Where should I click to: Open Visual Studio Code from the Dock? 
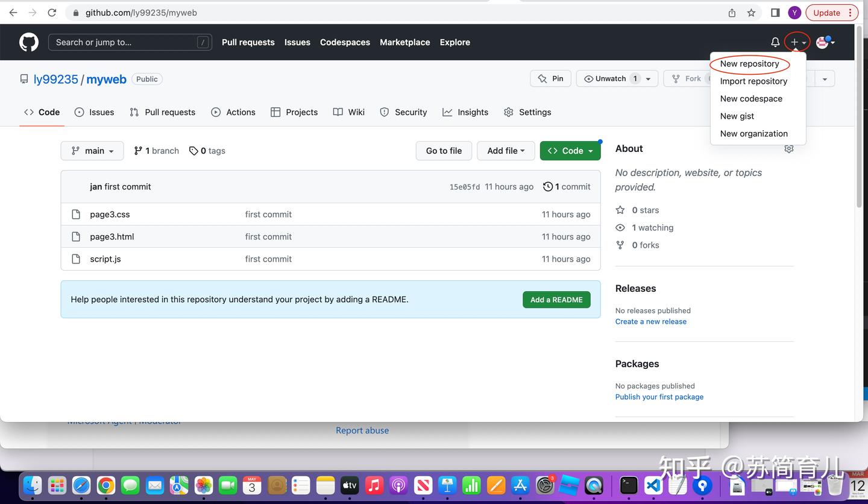(x=653, y=485)
